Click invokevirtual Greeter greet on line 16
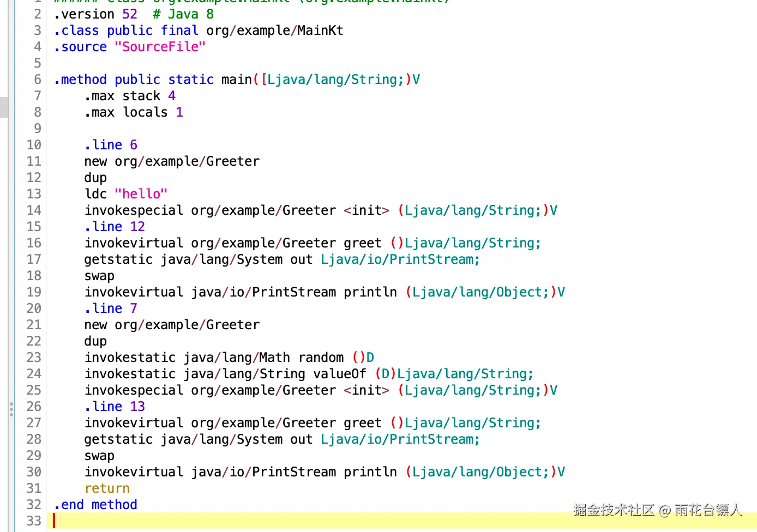757x532 pixels. (313, 243)
